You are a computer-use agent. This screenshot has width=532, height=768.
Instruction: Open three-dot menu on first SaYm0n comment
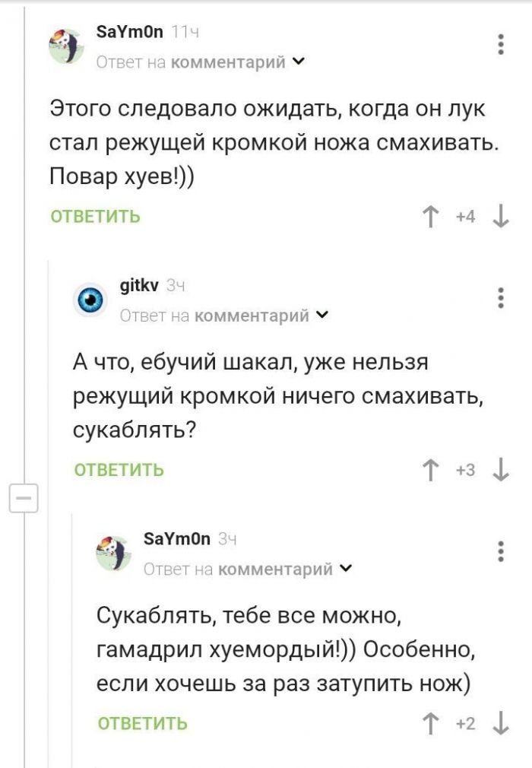(x=500, y=44)
